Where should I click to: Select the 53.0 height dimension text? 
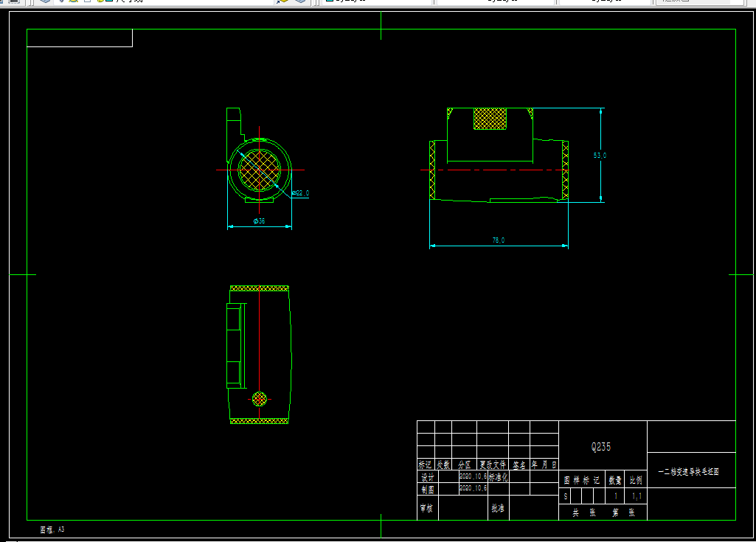click(x=600, y=156)
